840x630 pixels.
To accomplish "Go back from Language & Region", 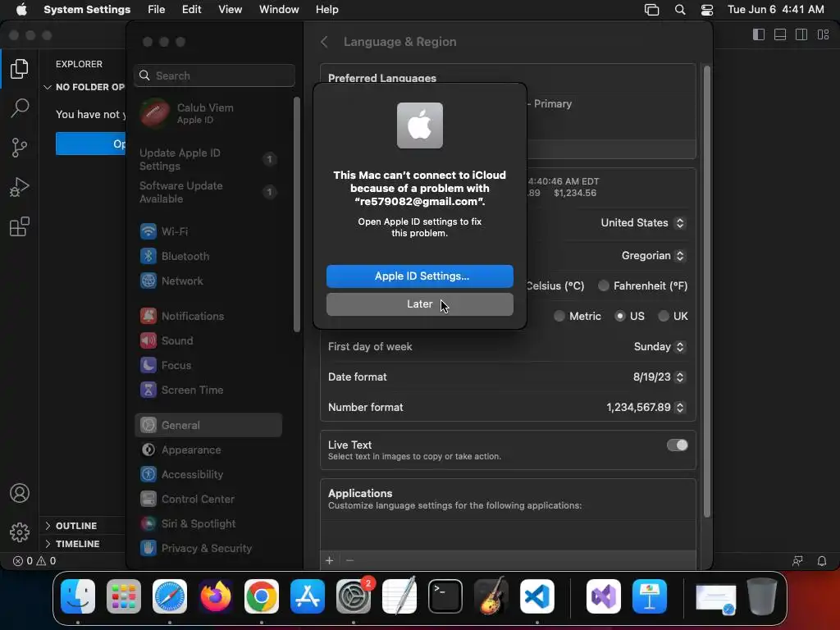I will [324, 42].
